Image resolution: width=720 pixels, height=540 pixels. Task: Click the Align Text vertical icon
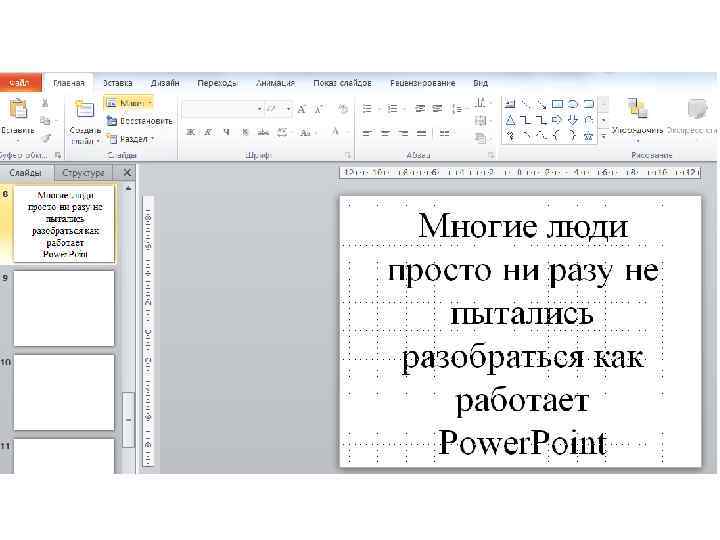tap(480, 120)
